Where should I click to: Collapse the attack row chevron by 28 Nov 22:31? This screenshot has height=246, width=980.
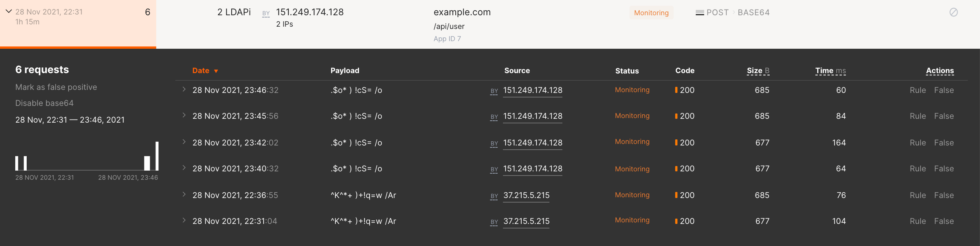pos(8,11)
